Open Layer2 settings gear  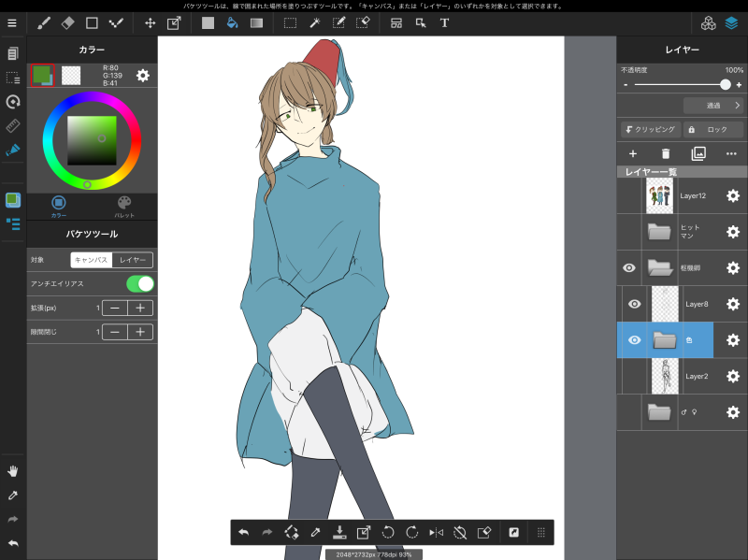coord(733,376)
